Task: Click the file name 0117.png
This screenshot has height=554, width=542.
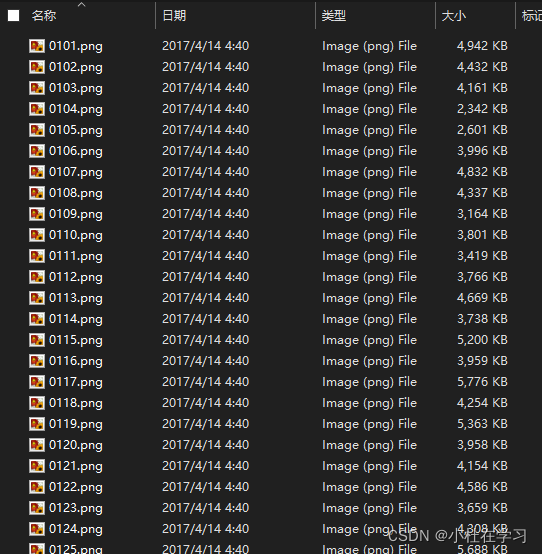Action: point(76,382)
